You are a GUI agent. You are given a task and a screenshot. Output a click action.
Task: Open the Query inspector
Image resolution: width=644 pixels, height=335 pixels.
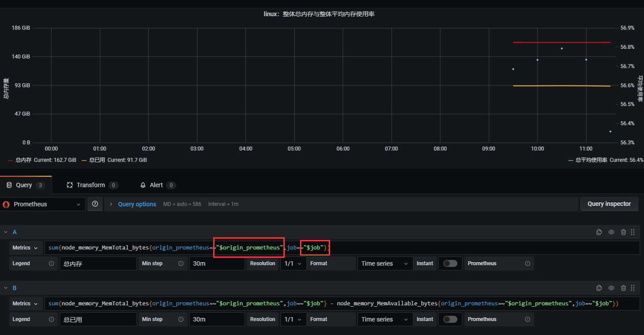(609, 204)
